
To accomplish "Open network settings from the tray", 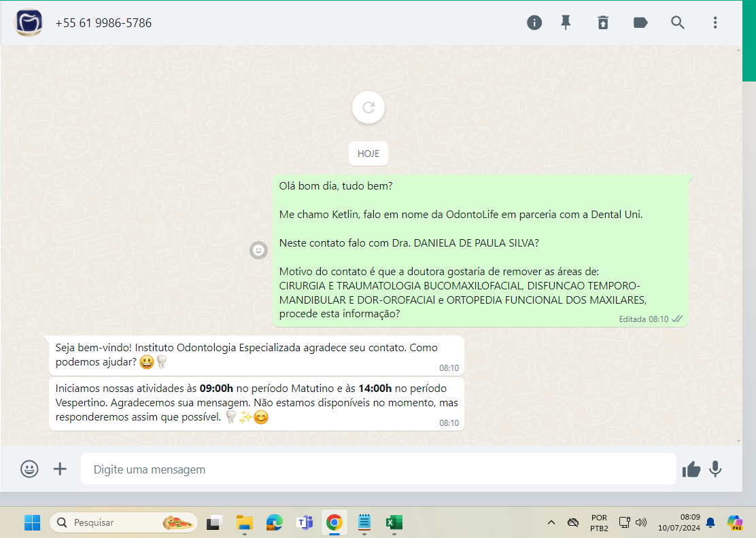I will 624,522.
